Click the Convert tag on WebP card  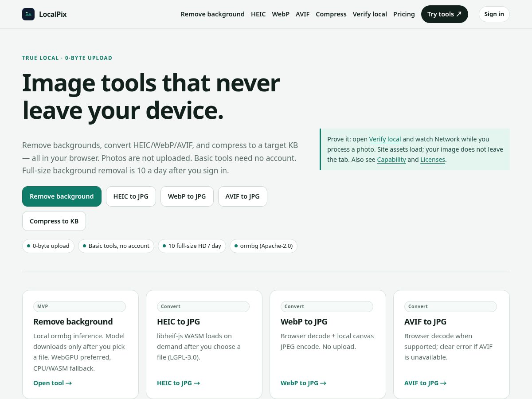tap(327, 306)
